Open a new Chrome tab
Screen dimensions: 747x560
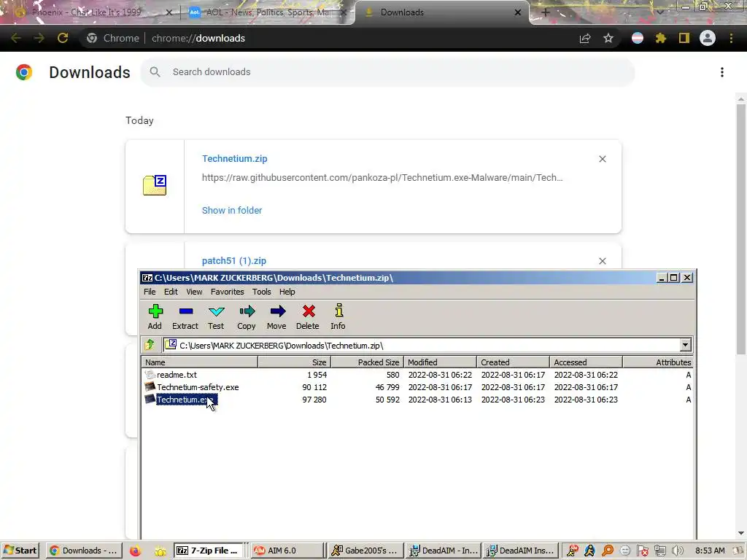[546, 12]
